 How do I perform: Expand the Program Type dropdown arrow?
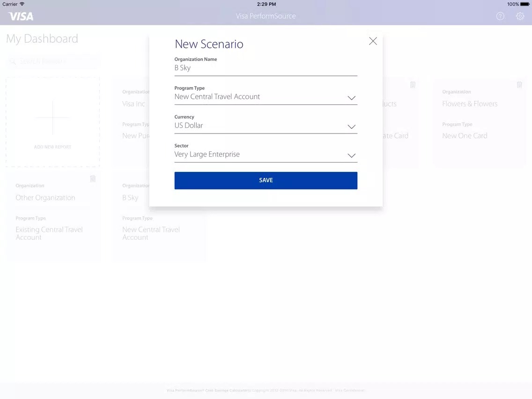click(351, 98)
